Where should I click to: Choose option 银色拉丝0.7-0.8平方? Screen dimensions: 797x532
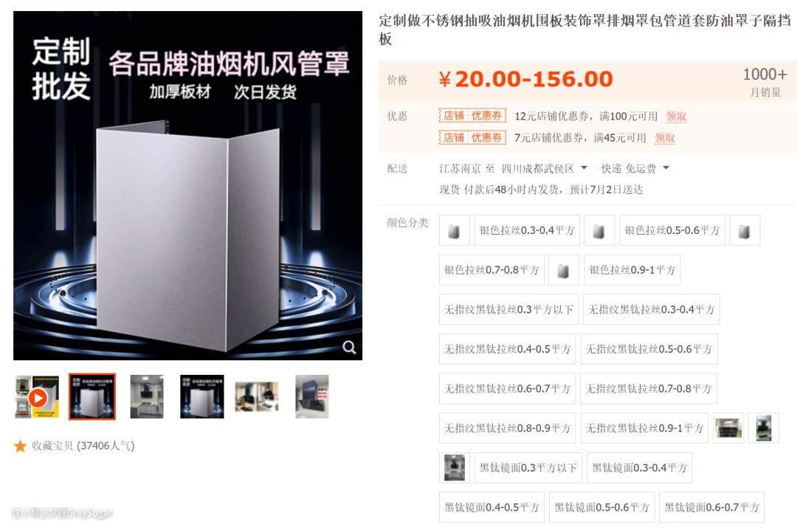(491, 270)
